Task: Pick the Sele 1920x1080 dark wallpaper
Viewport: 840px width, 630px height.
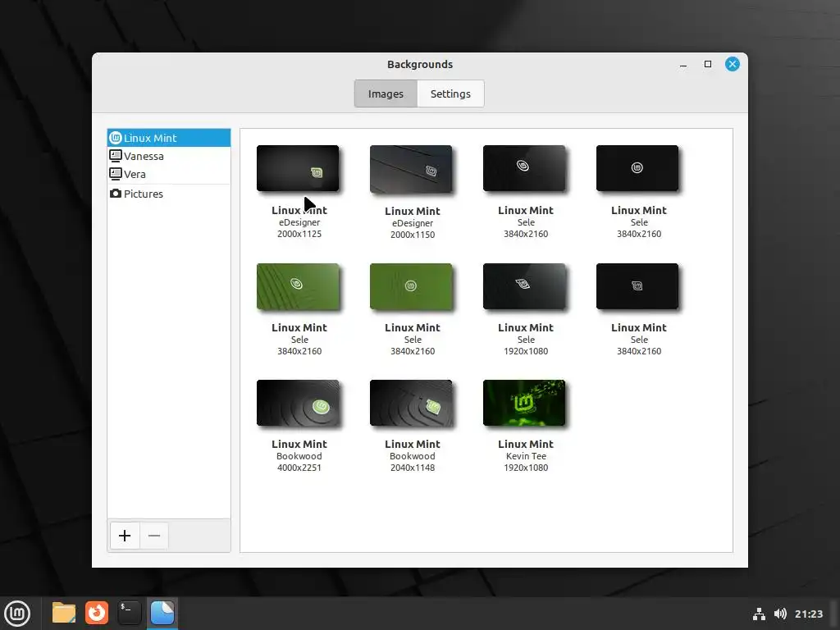Action: [x=524, y=286]
